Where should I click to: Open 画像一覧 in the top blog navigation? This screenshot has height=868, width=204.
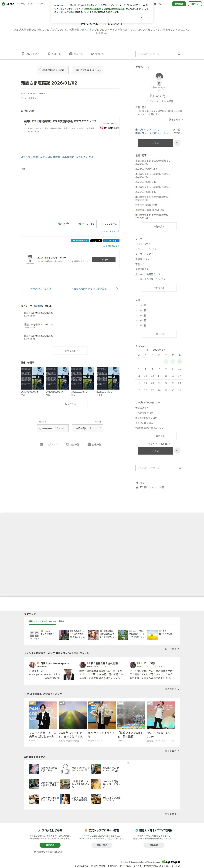click(x=76, y=54)
